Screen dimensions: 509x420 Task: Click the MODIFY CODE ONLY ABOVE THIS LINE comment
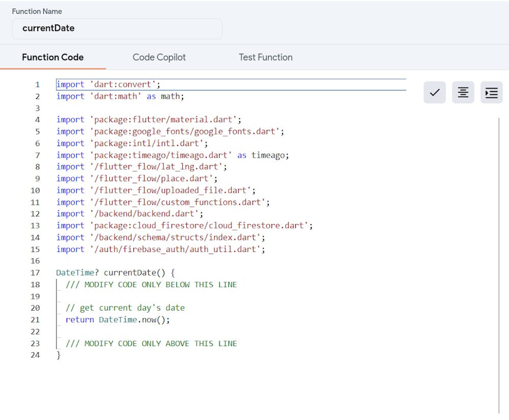tap(151, 344)
